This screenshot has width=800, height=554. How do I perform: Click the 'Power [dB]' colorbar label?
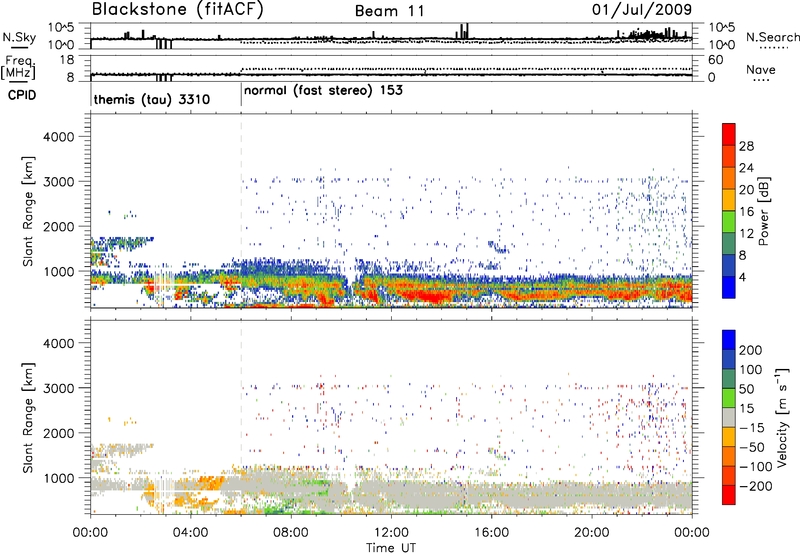764,211
